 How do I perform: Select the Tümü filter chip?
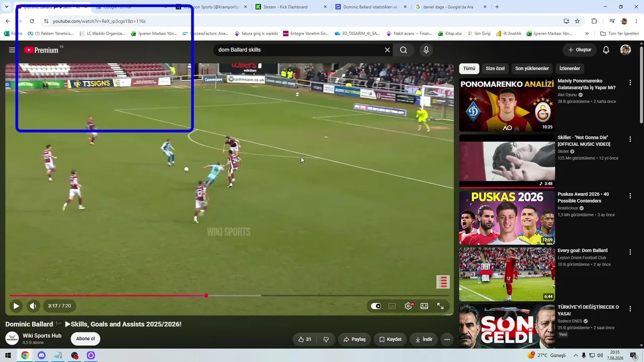pos(469,68)
